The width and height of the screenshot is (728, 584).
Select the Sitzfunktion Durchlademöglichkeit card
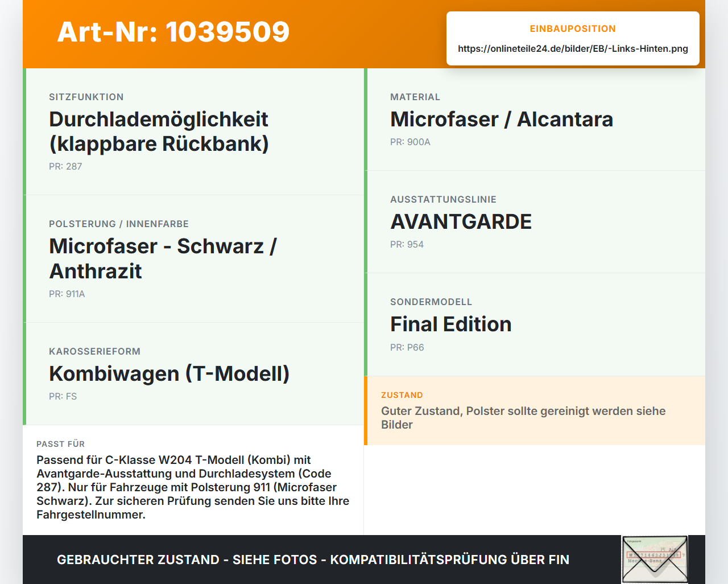click(x=193, y=131)
